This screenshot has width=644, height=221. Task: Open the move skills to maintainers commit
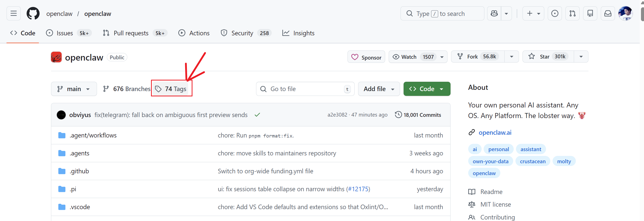click(277, 153)
